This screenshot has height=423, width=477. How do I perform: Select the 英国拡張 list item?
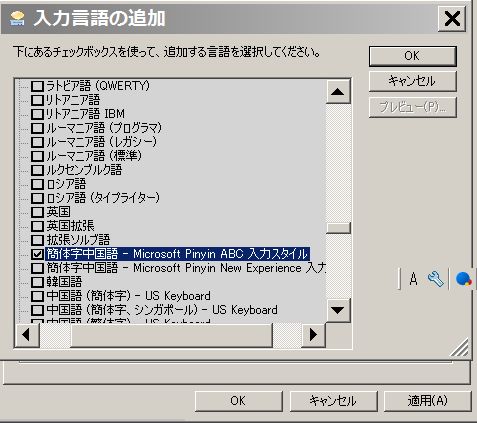pyautogui.click(x=70, y=226)
